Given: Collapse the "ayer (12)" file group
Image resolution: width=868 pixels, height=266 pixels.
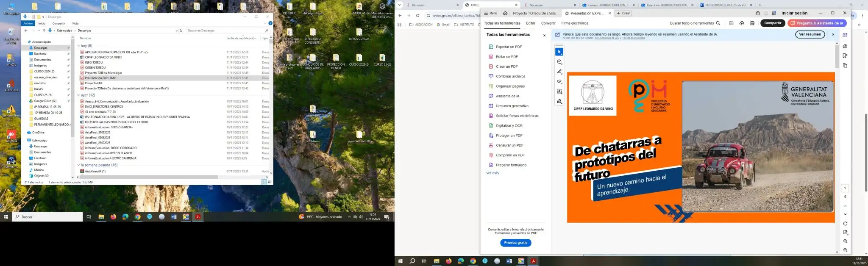Looking at the screenshot, I should [x=79, y=95].
